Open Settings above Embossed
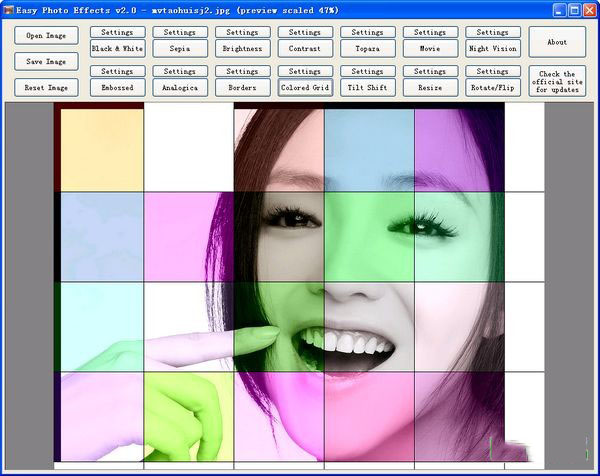This screenshot has height=476, width=600. click(x=117, y=71)
